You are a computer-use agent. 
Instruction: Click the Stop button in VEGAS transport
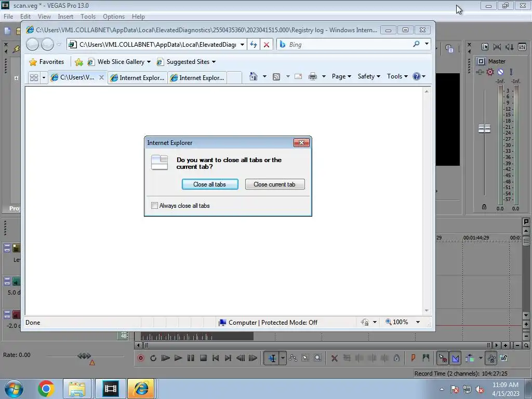click(203, 358)
